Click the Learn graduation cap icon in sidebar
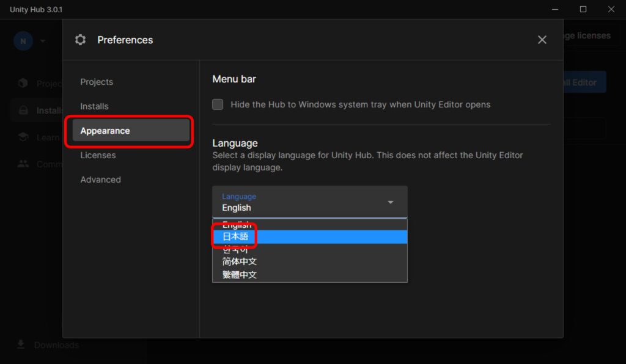The width and height of the screenshot is (626, 364). [23, 137]
